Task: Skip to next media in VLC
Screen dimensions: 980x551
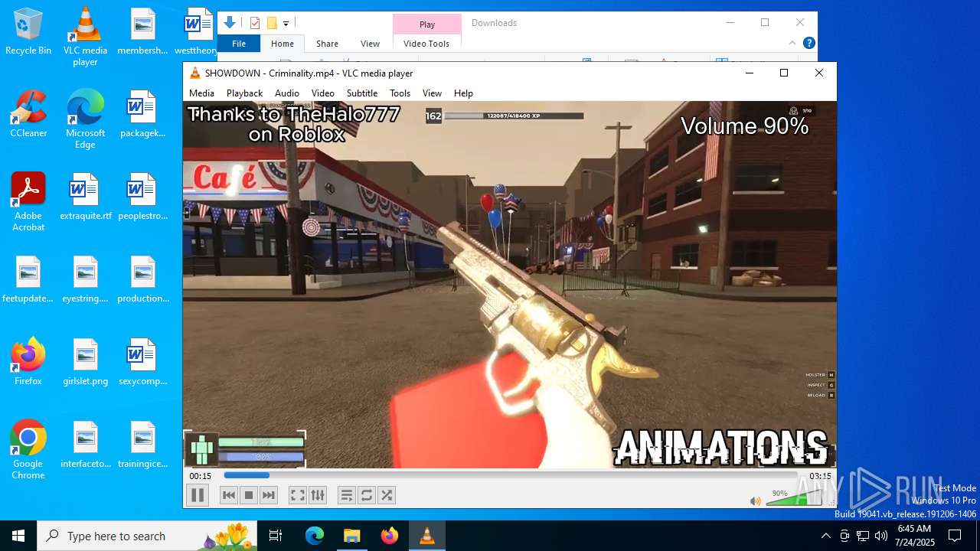Action: pyautogui.click(x=269, y=495)
